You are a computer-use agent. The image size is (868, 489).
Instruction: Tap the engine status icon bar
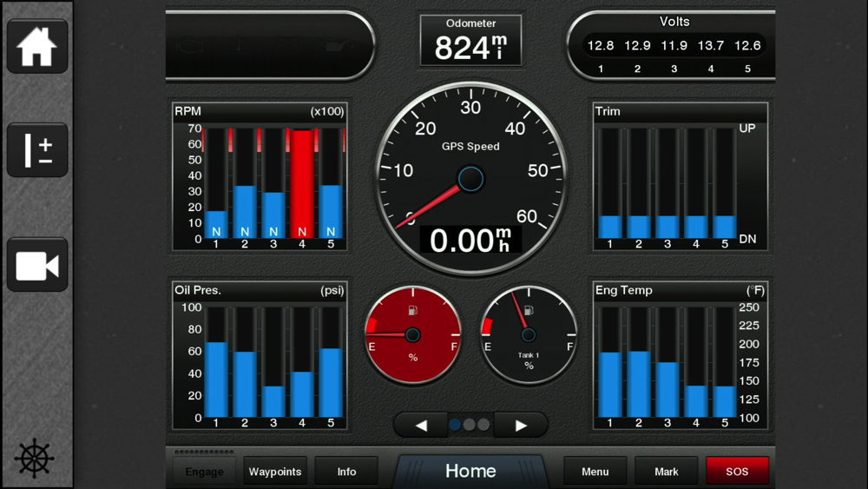pyautogui.click(x=270, y=45)
